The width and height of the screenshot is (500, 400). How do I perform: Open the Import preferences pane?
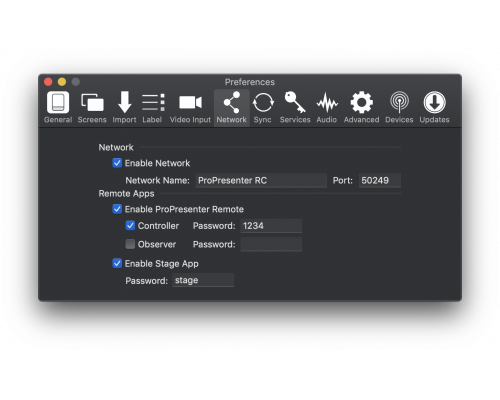tap(124, 107)
